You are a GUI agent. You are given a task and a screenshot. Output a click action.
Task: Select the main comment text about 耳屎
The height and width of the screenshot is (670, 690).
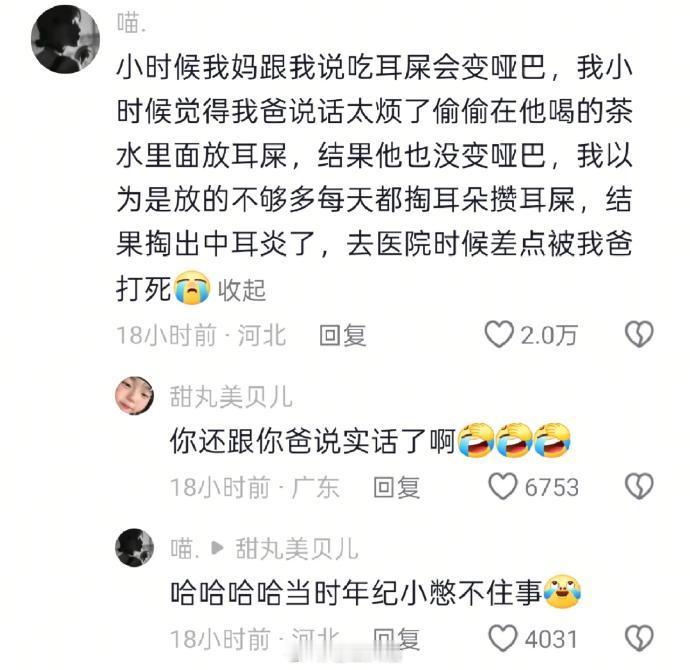[374, 178]
